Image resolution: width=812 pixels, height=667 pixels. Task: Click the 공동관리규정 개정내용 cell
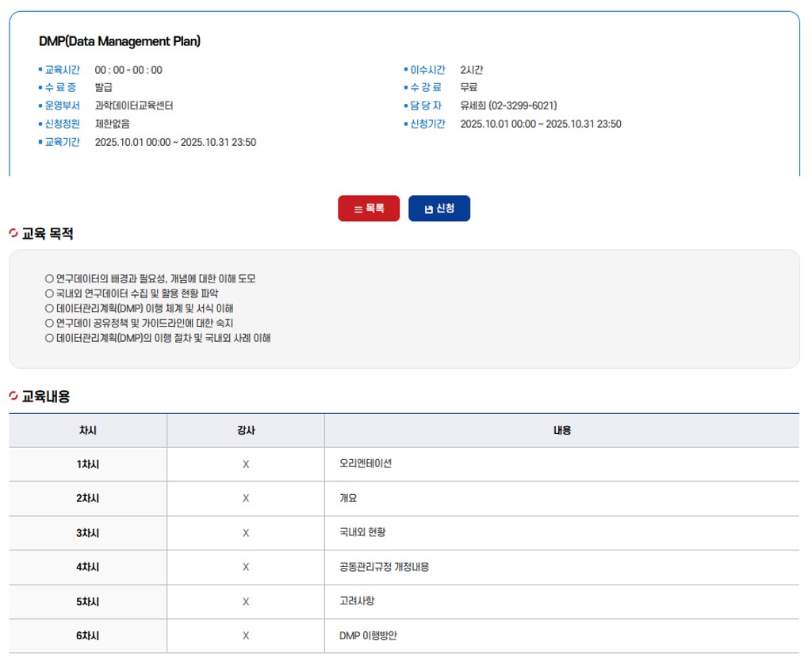384,567
